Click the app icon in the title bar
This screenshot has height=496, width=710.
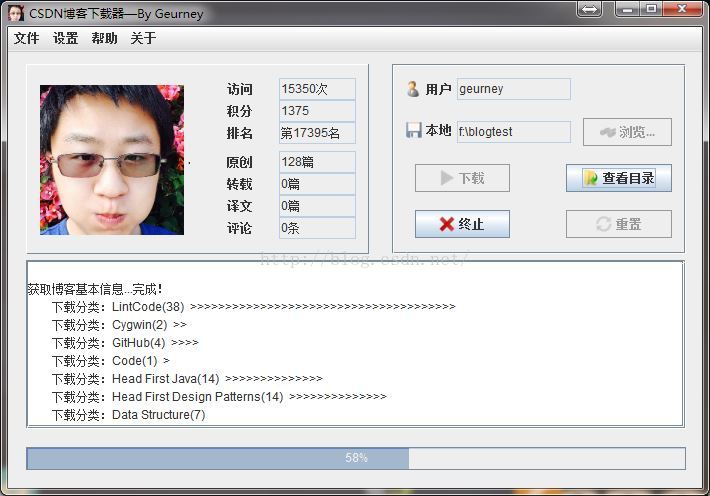point(16,13)
